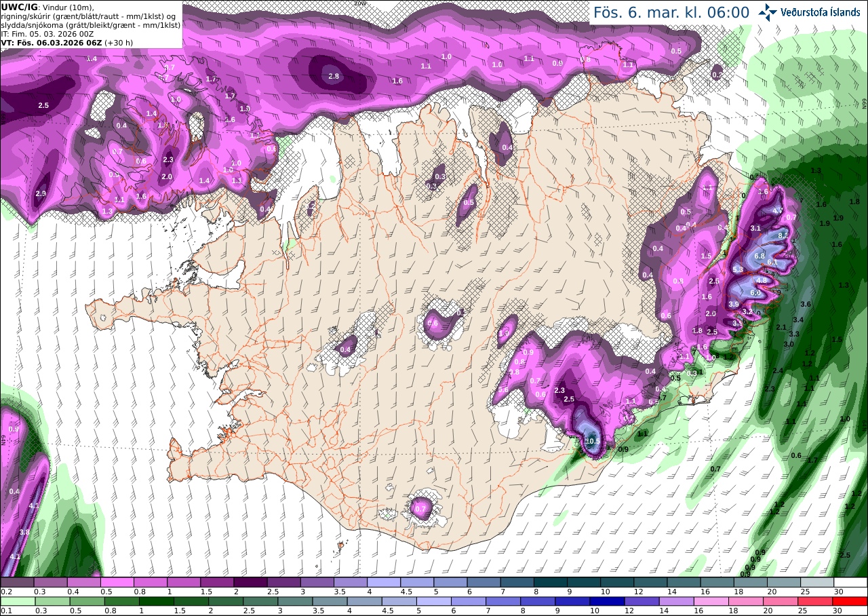Click the "Fös. 6. mar. kl. 06:00" header
Image resolution: width=868 pixels, height=616 pixels.
pyautogui.click(x=671, y=12)
